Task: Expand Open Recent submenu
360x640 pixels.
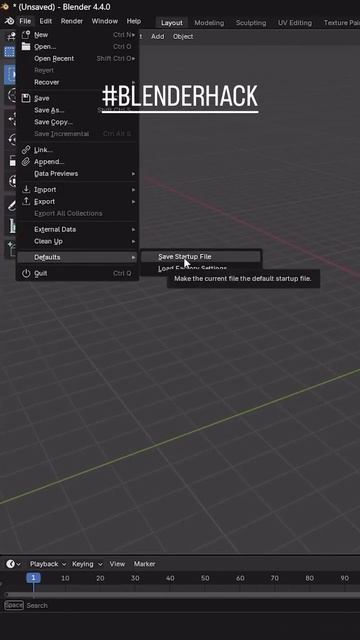Action: click(78, 58)
